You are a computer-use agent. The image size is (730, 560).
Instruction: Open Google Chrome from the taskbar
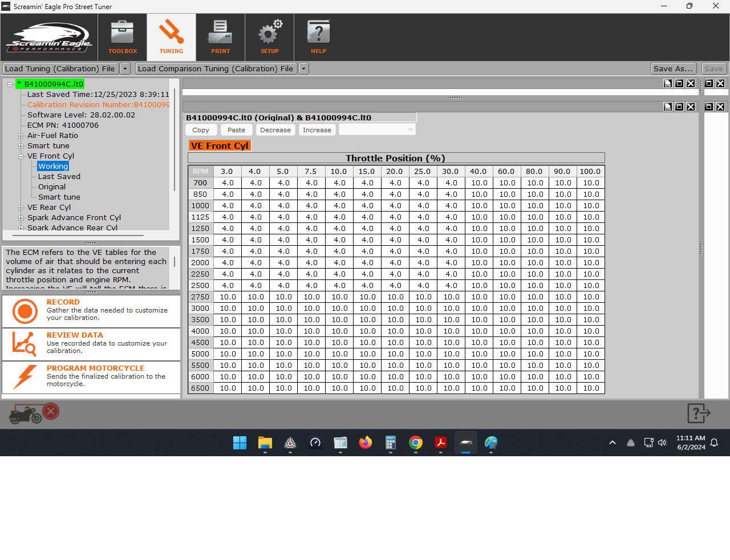tap(416, 443)
